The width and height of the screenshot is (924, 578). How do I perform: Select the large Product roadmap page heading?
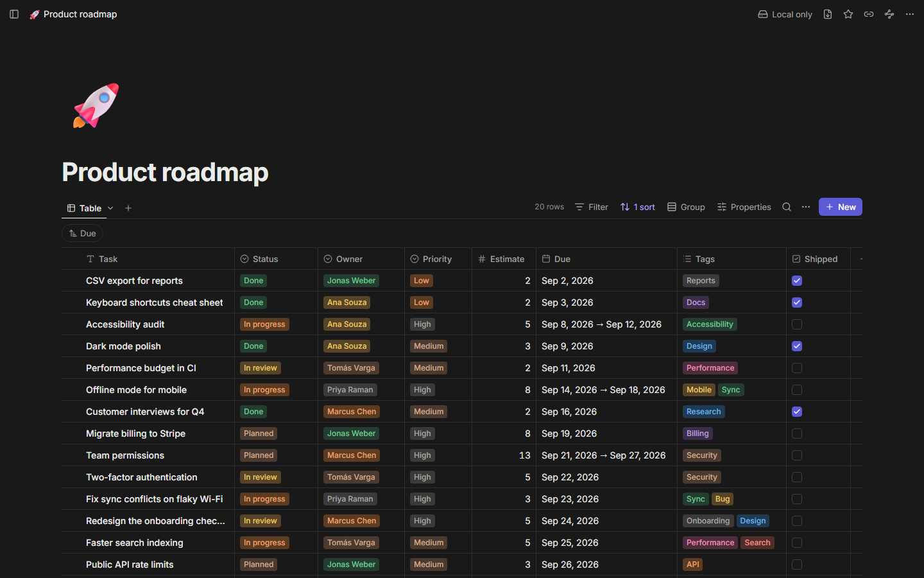165,172
